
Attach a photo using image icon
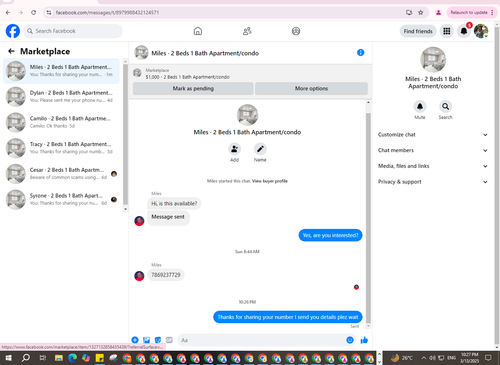point(146,340)
